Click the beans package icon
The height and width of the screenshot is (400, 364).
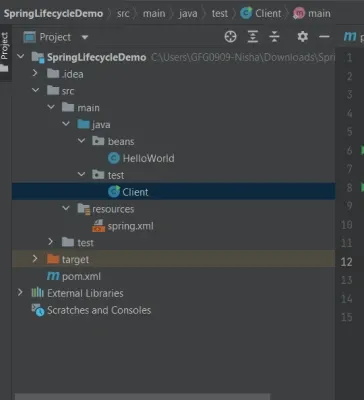click(x=98, y=141)
